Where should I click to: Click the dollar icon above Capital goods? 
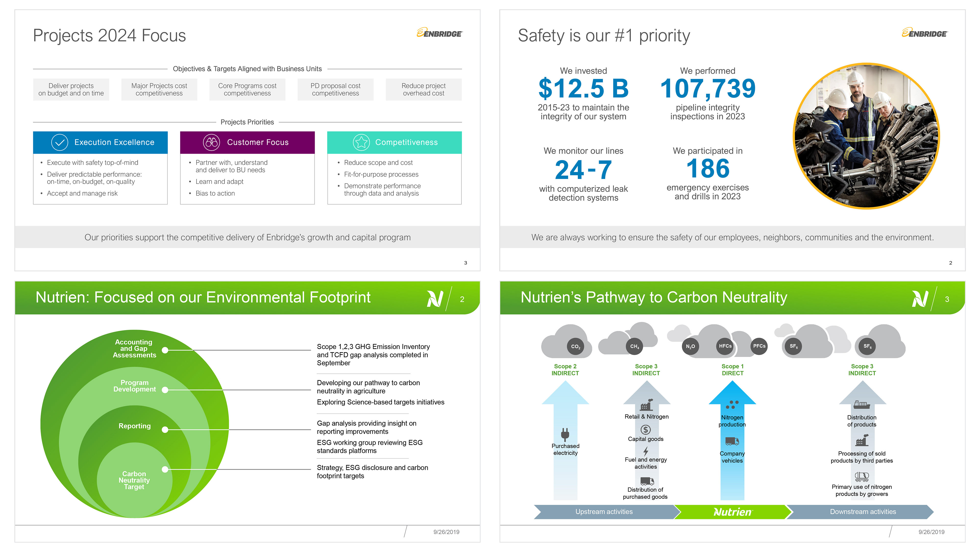[646, 430]
